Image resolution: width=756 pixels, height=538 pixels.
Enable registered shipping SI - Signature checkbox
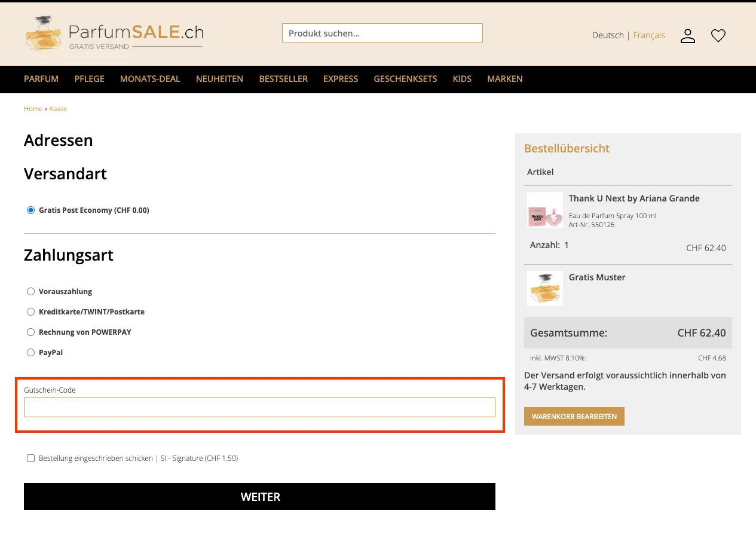(x=31, y=458)
